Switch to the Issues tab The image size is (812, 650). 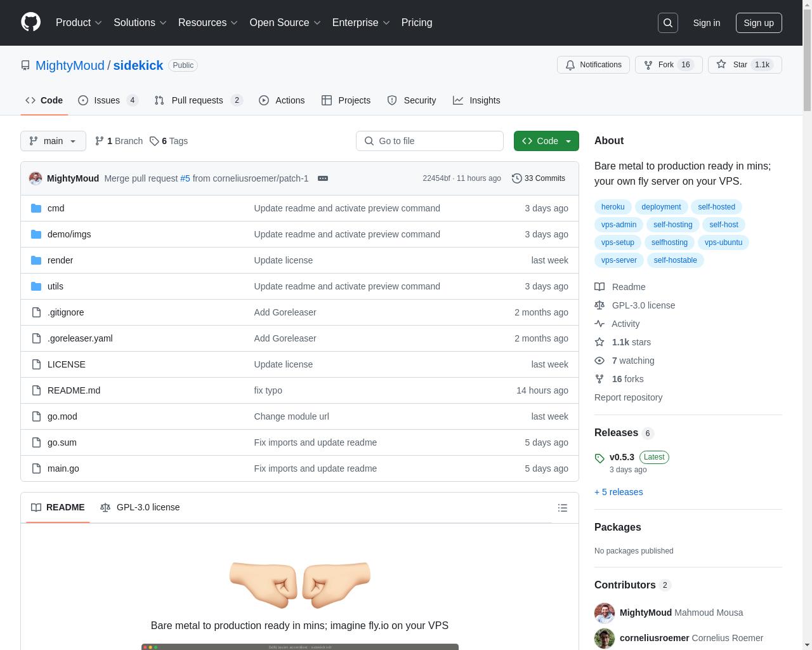[108, 100]
